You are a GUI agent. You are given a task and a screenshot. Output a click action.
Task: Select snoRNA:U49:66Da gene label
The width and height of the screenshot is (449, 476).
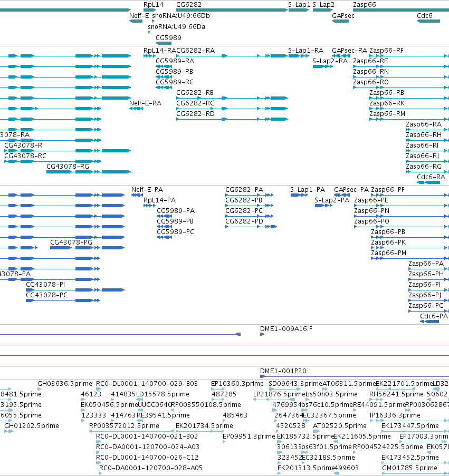point(177,27)
